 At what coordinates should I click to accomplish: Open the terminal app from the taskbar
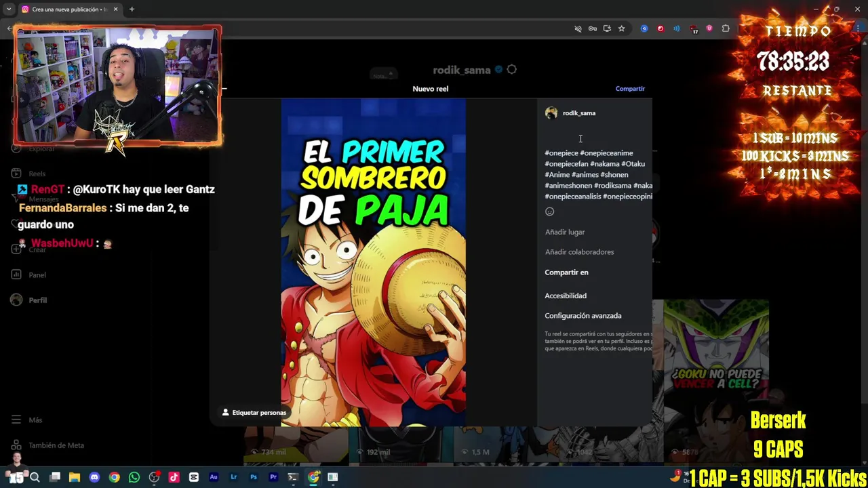coord(293,477)
